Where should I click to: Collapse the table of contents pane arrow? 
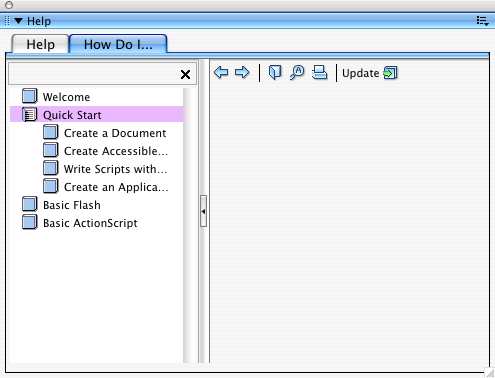coord(203,211)
